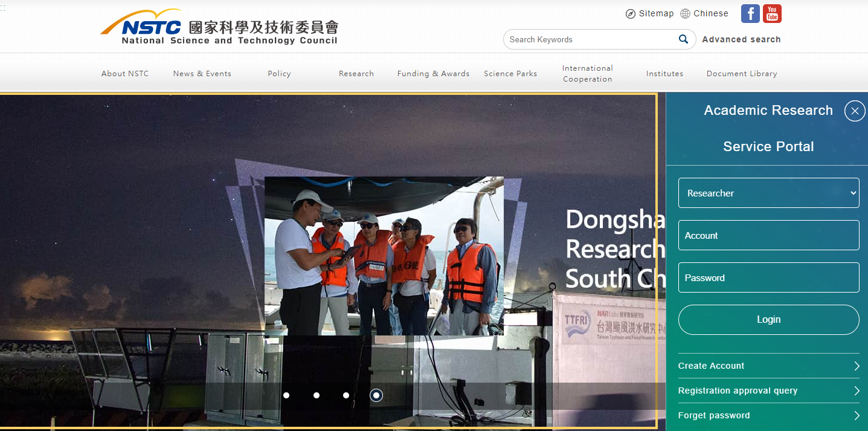868x431 pixels.
Task: Click the Dongsha Research banner headline
Action: (615, 249)
